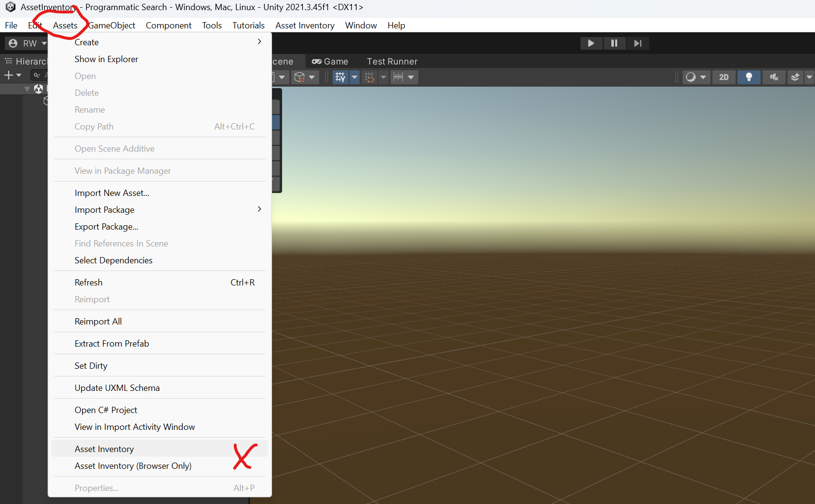Open the grid snapping dropdown arrow

384,77
